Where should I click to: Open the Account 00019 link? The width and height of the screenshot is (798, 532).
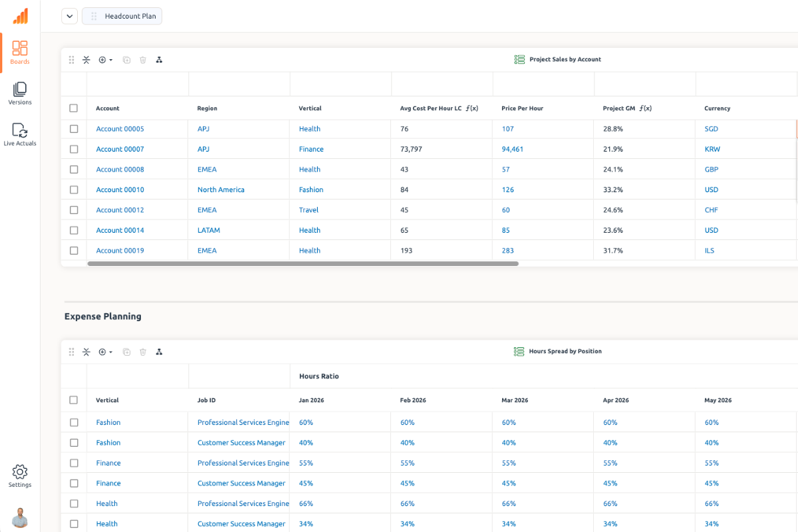pyautogui.click(x=120, y=251)
